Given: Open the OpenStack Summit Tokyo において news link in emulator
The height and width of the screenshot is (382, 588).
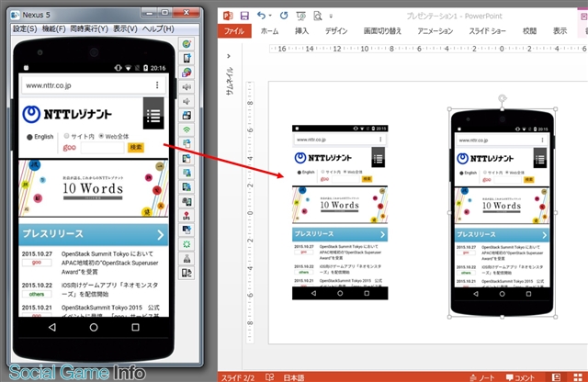Looking at the screenshot, I should (x=109, y=263).
